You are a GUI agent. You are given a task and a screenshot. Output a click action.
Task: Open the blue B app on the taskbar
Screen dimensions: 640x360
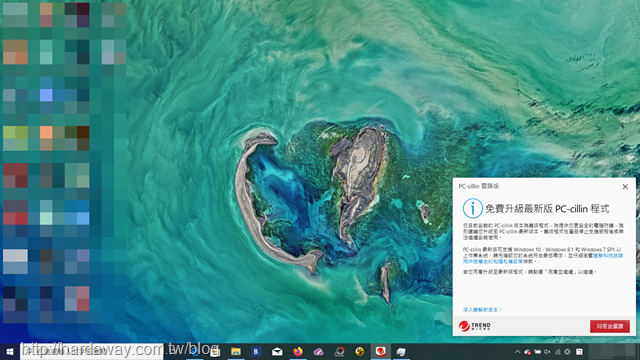tap(256, 351)
